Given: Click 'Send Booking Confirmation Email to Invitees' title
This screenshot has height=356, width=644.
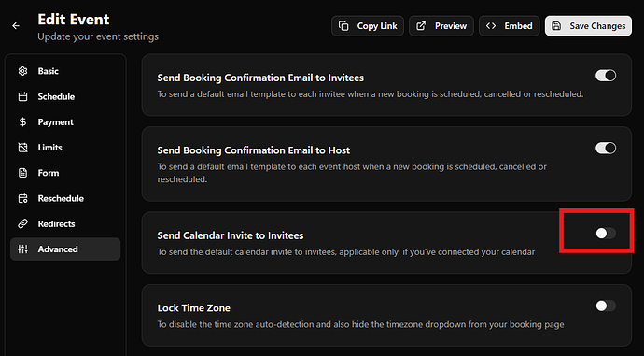Looking at the screenshot, I should pyautogui.click(x=260, y=78).
